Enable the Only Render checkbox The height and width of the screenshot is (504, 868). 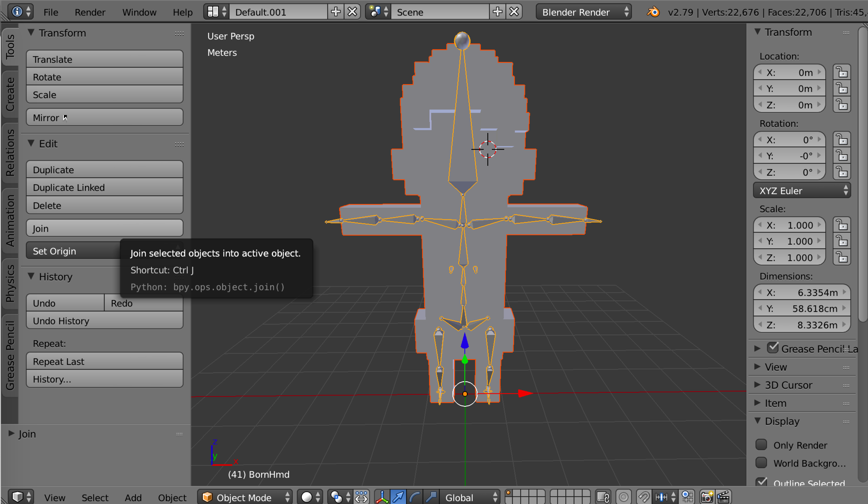coord(761,445)
